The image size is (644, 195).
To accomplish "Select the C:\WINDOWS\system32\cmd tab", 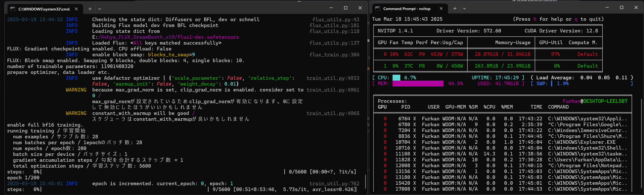I will pyautogui.click(x=44, y=9).
